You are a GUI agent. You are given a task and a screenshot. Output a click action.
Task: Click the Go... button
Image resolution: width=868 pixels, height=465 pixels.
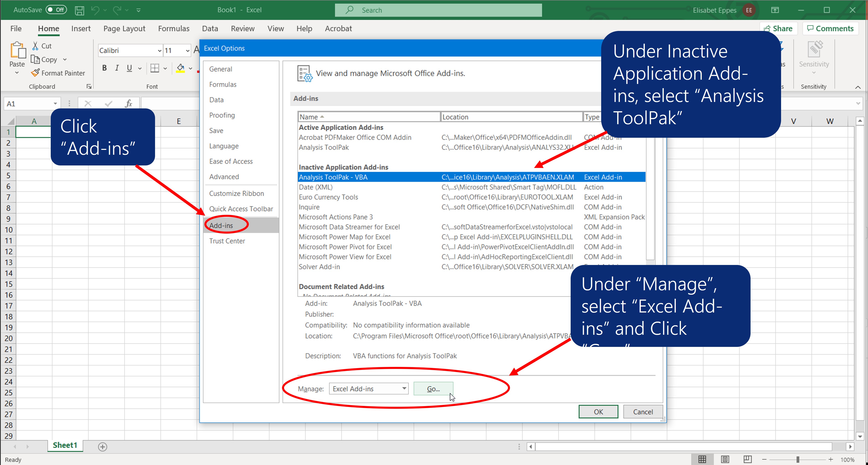[x=433, y=389]
